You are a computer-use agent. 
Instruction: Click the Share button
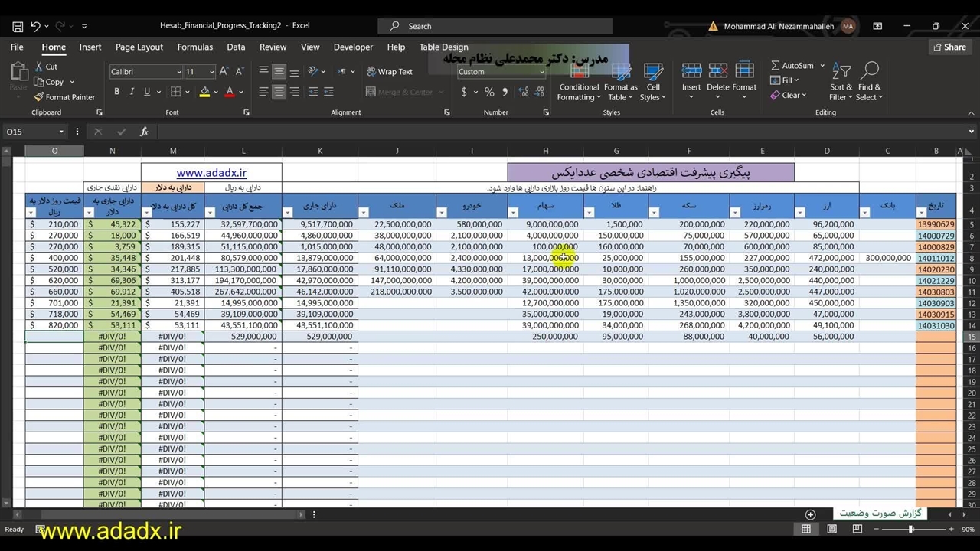(949, 47)
